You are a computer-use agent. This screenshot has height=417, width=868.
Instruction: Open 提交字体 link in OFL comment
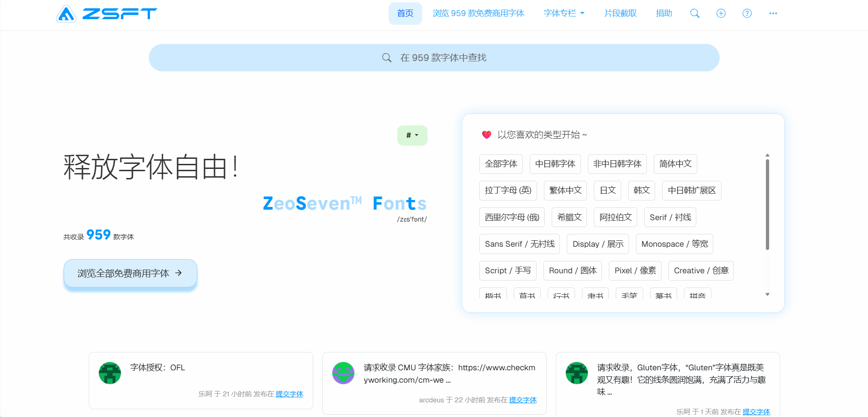(x=289, y=394)
